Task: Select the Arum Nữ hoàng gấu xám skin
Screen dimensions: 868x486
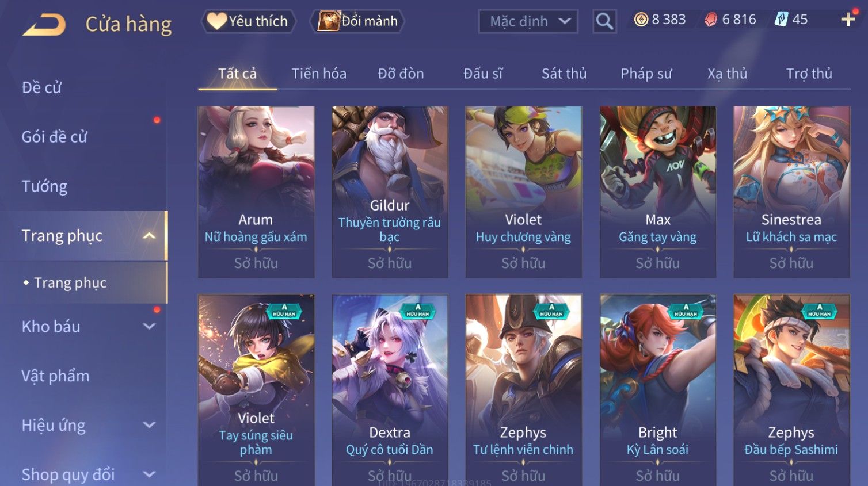Action: 256,192
